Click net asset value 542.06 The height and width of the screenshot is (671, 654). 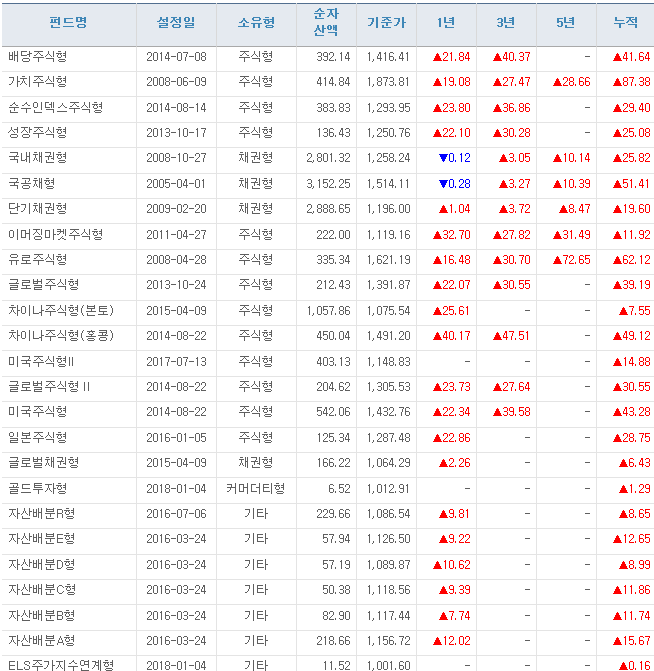tap(333, 412)
